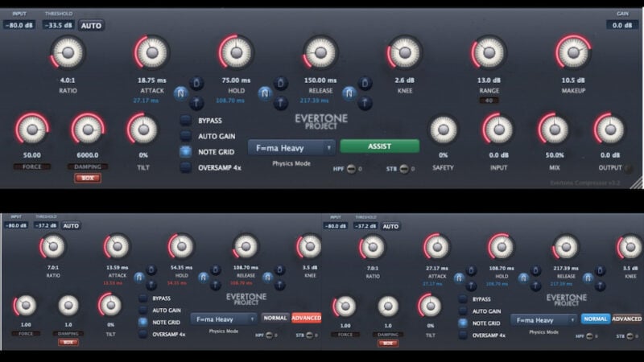
Task: Open the Physics Mode dropdown in top panel
Action: (291, 147)
